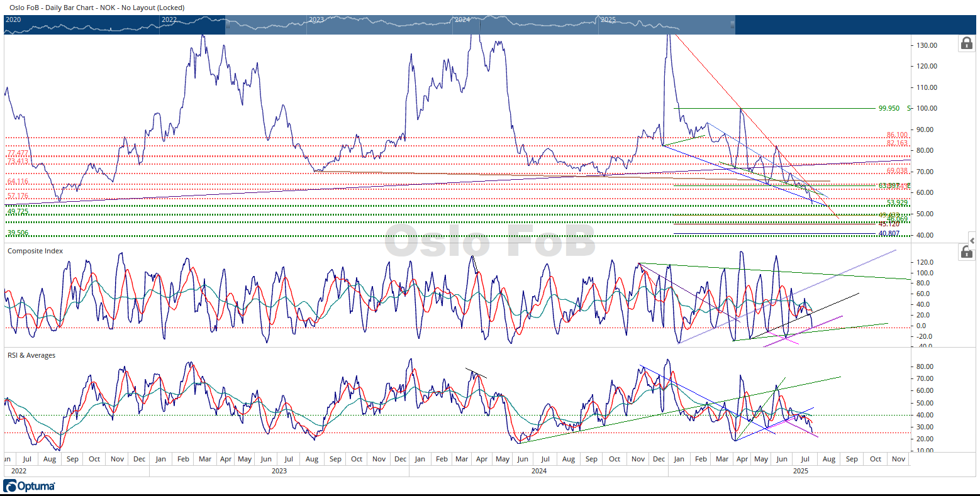This screenshot has height=496, width=980.
Task: Jump to 2020 in the overview strip
Action: click(13, 19)
